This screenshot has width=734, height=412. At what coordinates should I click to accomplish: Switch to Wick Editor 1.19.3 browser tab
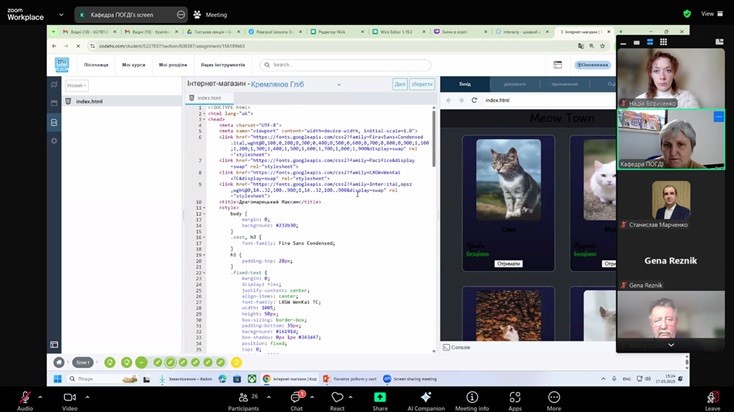click(398, 32)
